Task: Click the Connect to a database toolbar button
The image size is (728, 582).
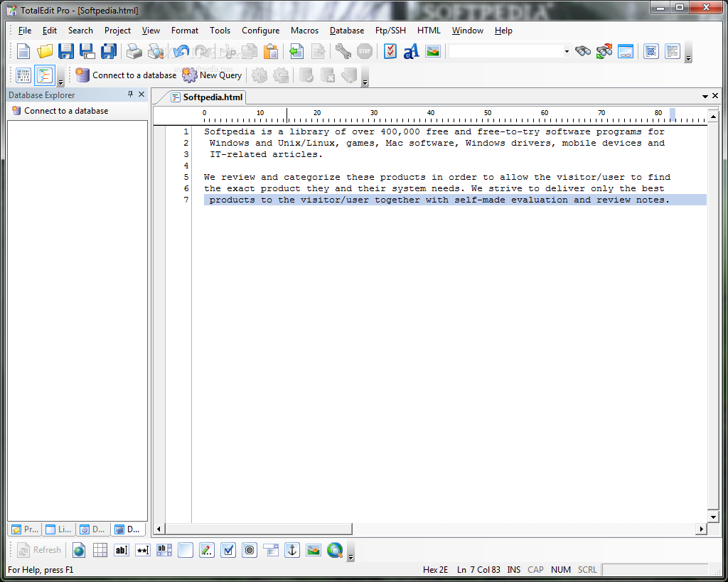Action: click(x=126, y=75)
